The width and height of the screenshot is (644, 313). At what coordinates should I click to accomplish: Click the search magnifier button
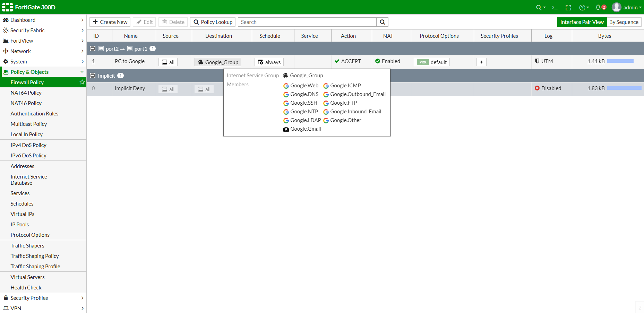pyautogui.click(x=382, y=22)
